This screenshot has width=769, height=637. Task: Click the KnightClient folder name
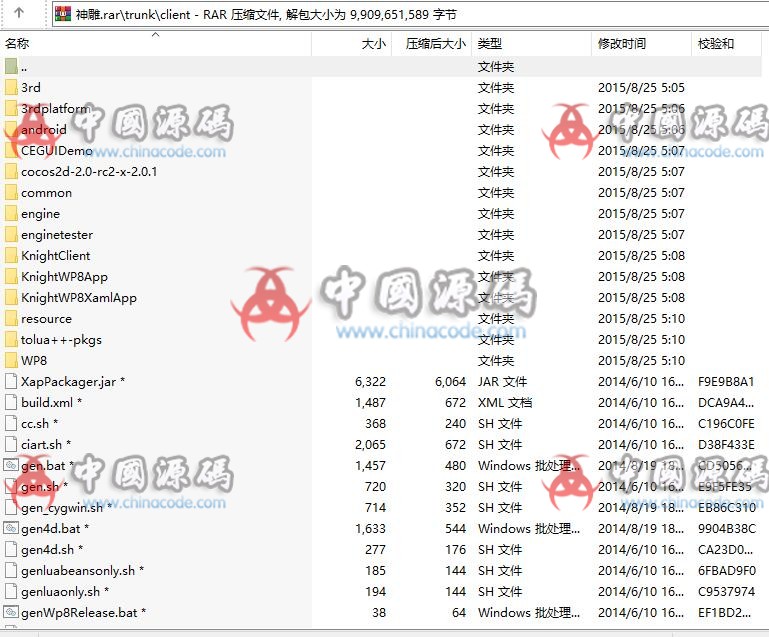point(55,255)
